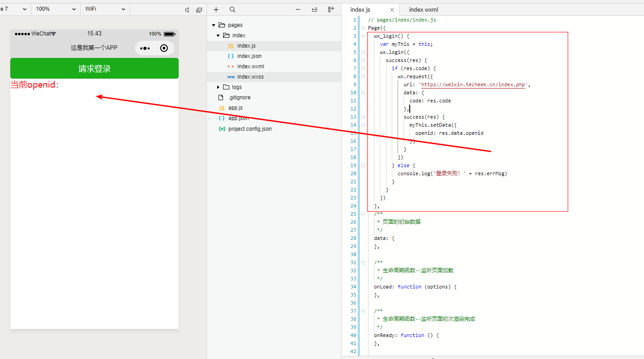The height and width of the screenshot is (359, 644).
Task: Click the collapse file tree panel icon
Action: click(331, 9)
